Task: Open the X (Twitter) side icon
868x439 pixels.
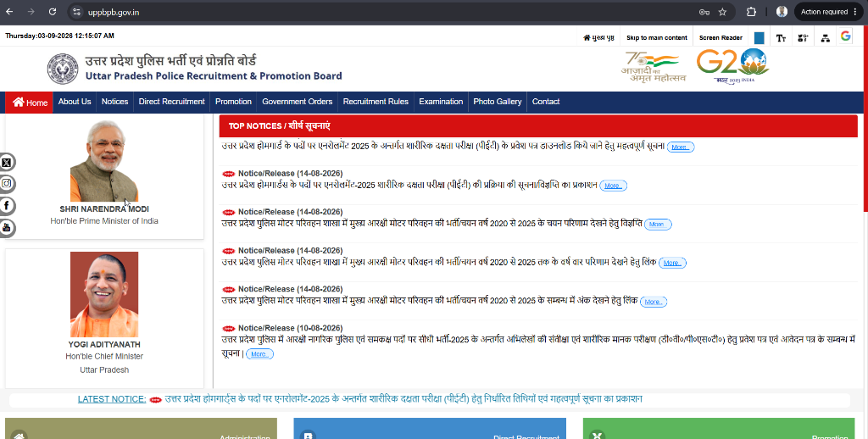Action: (7, 162)
